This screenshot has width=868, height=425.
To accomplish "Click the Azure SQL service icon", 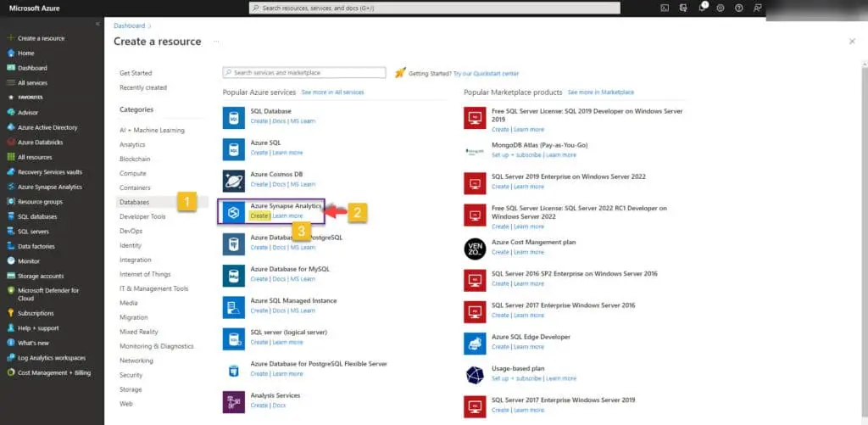I will [234, 149].
